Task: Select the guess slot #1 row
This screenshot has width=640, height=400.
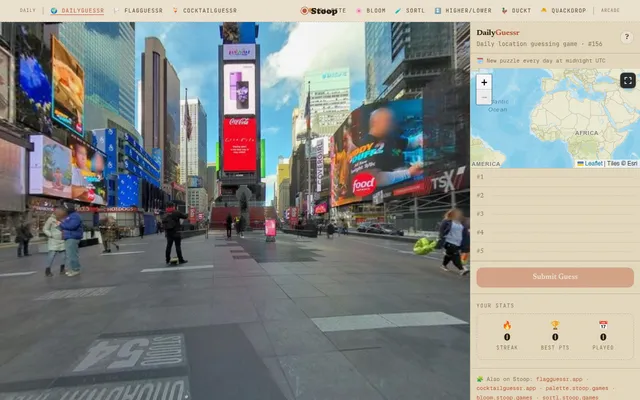Action: coord(555,177)
